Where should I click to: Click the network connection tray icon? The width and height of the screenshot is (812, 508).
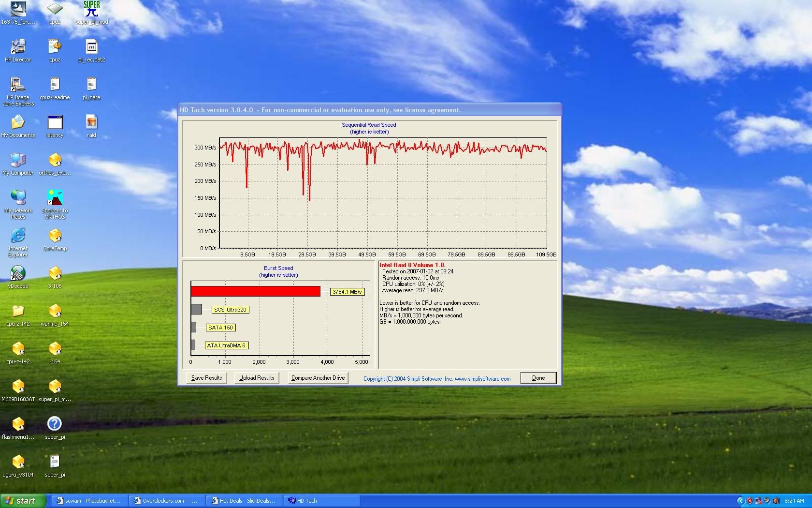[x=758, y=501]
